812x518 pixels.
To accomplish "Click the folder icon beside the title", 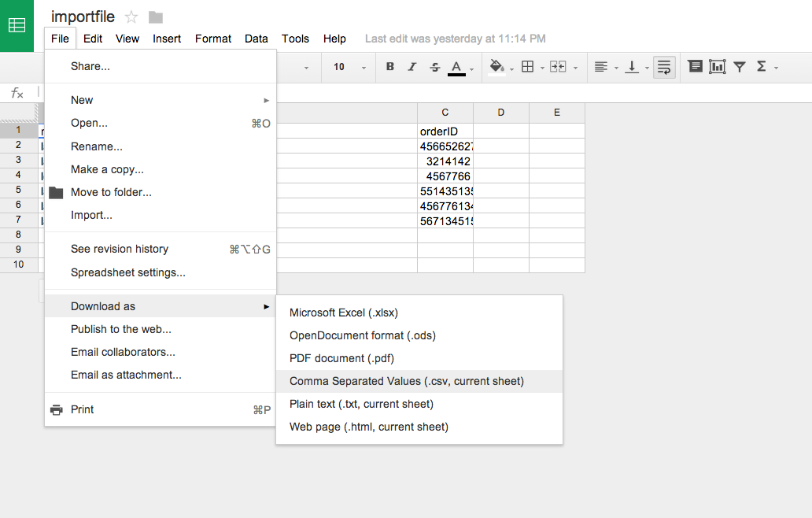I will (x=155, y=17).
